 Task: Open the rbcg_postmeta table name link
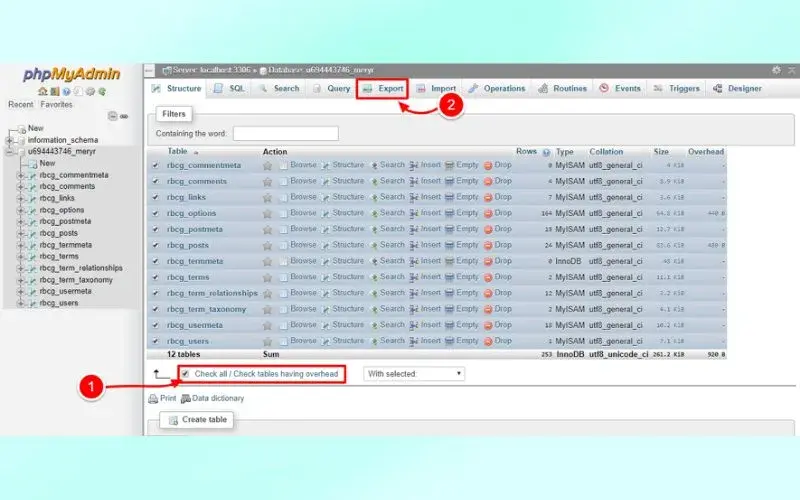click(195, 229)
